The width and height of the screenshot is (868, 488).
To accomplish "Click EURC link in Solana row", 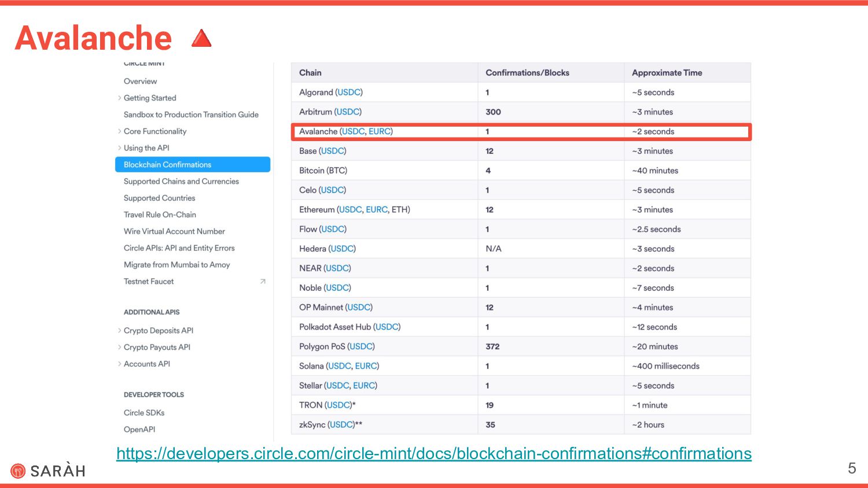I will click(x=366, y=366).
